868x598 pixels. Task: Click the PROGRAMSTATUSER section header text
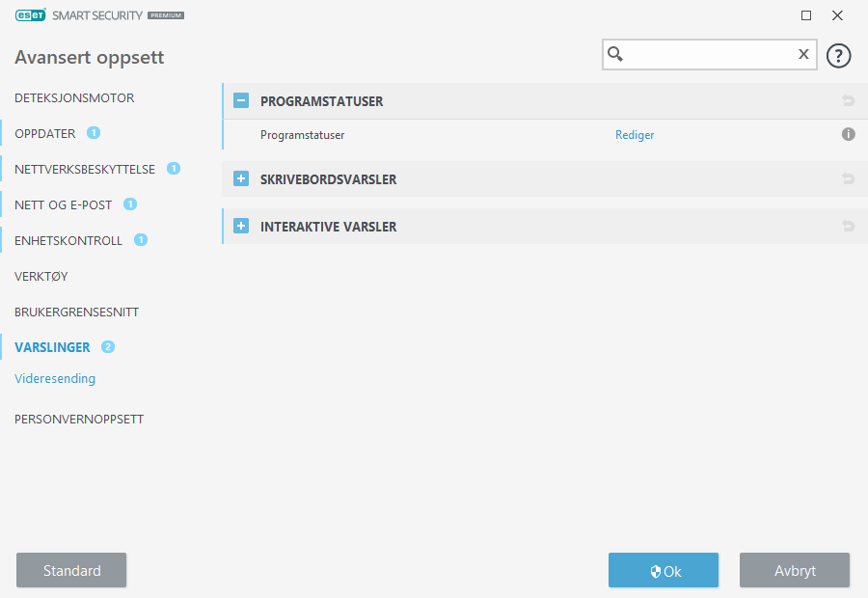tap(321, 101)
